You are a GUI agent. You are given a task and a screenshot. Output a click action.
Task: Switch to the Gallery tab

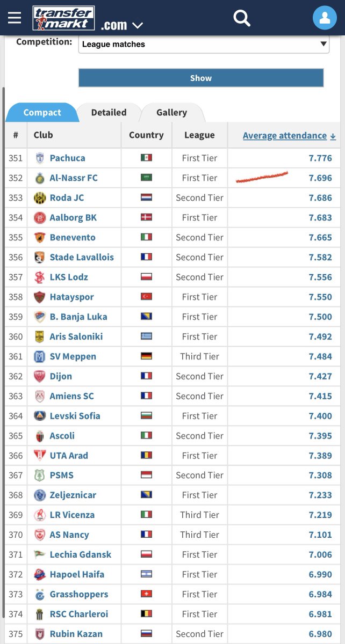171,113
